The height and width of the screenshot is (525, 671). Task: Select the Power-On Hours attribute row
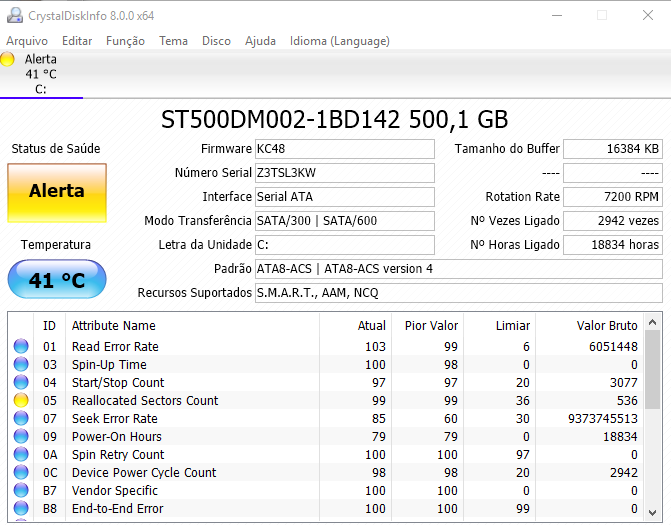pos(326,436)
